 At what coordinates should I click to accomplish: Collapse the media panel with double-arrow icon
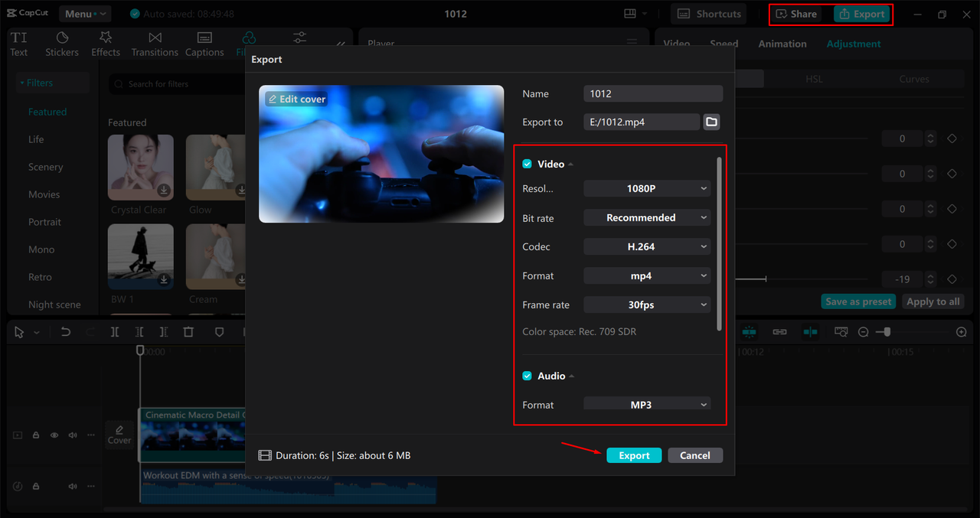point(341,44)
